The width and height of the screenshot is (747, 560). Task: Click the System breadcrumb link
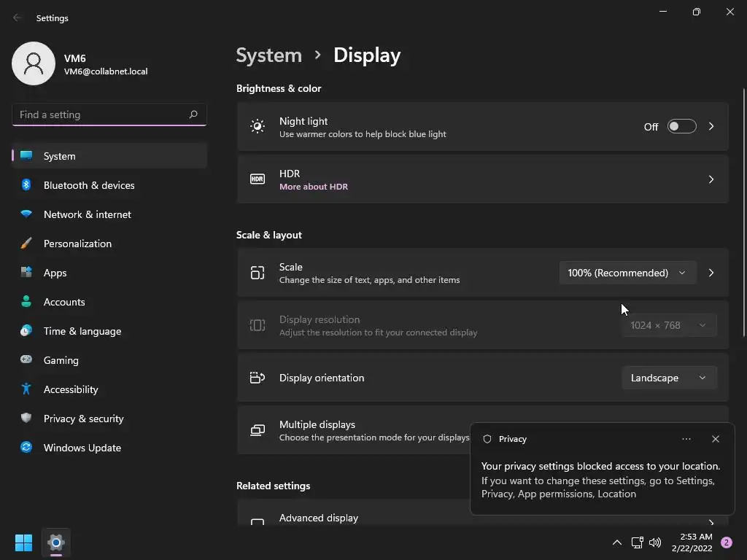tap(268, 55)
